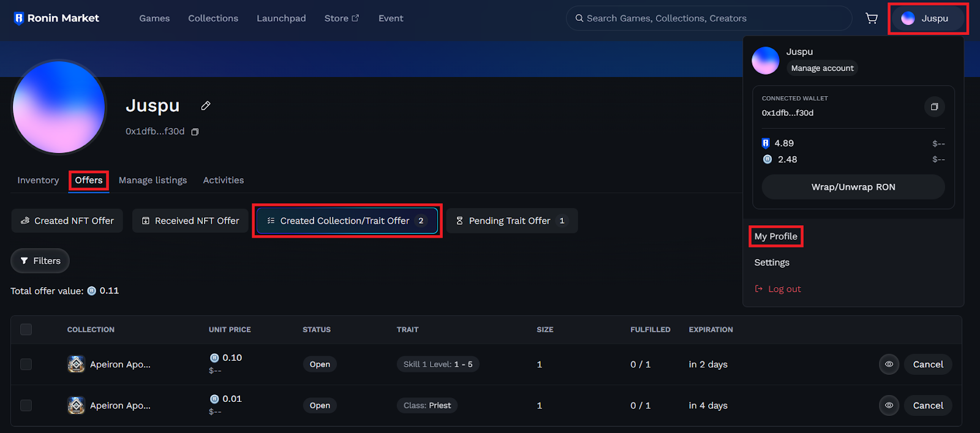
Task: Show Received NFT Offer list
Action: [190, 221]
